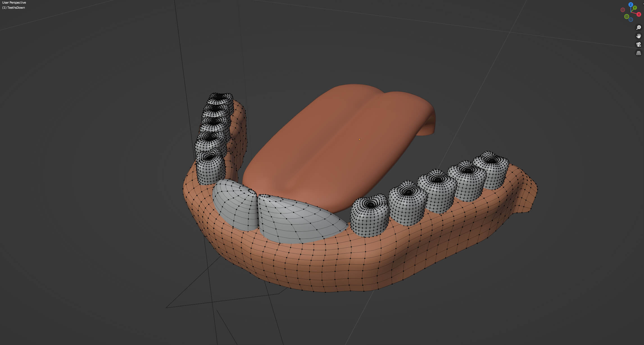Click the blue Z axis on gizmo
Screen dimensions: 644x345
[631, 5]
